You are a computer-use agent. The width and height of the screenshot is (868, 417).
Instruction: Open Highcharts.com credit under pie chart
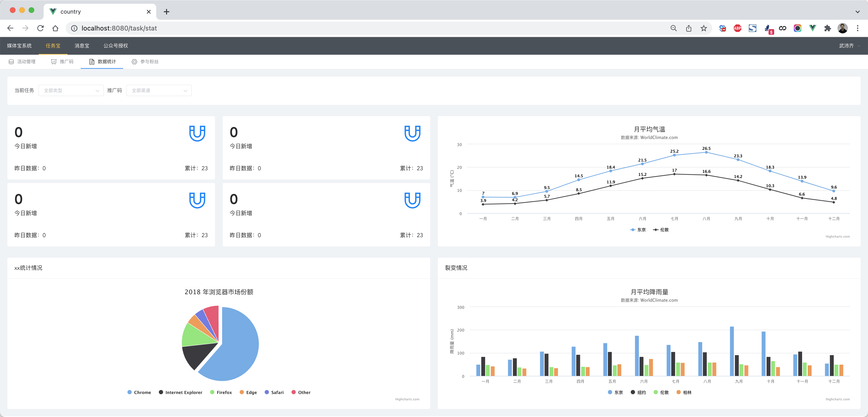(407, 399)
